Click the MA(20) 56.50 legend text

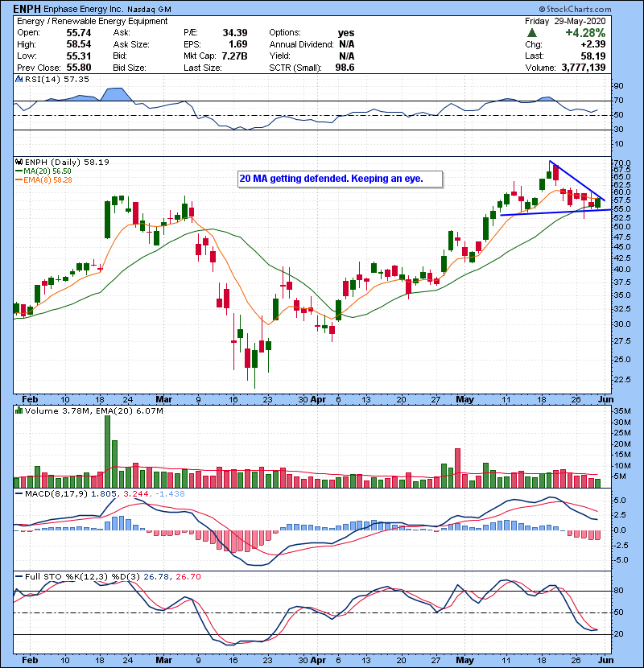click(47, 171)
